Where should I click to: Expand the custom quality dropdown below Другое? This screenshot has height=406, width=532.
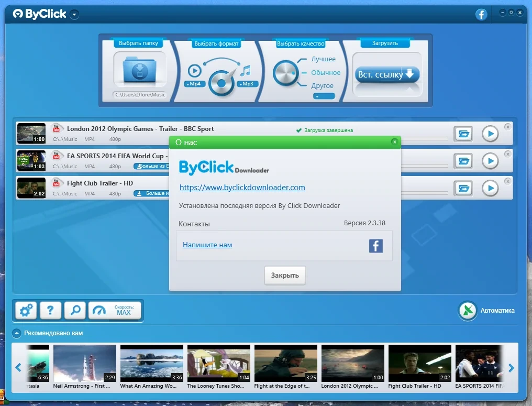tap(324, 96)
